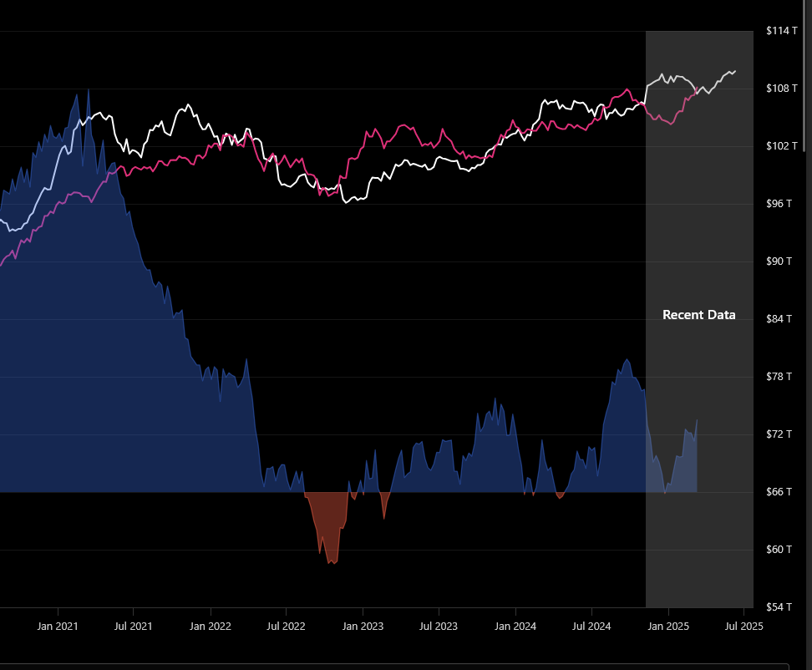This screenshot has height=670, width=812.
Task: Click the $84 T axis label
Action: click(779, 319)
